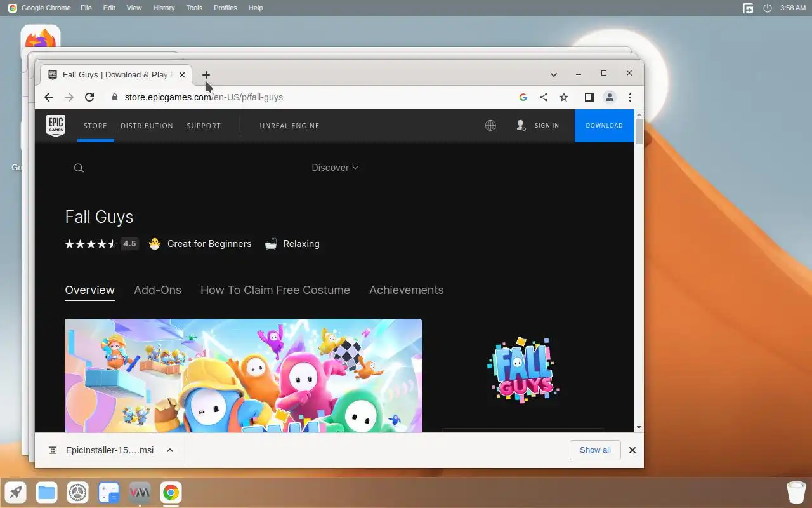Screen dimensions: 812x508
Task: View site info via the lock icon
Action: click(x=115, y=97)
